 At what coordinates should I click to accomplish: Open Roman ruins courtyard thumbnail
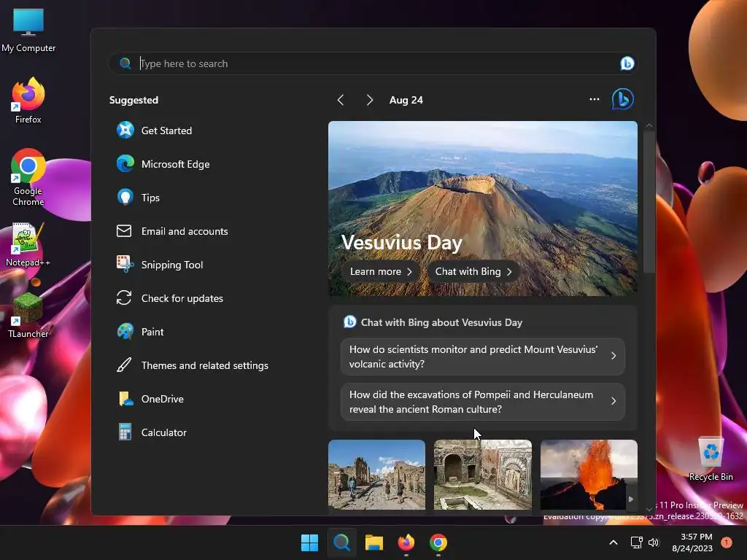point(483,475)
